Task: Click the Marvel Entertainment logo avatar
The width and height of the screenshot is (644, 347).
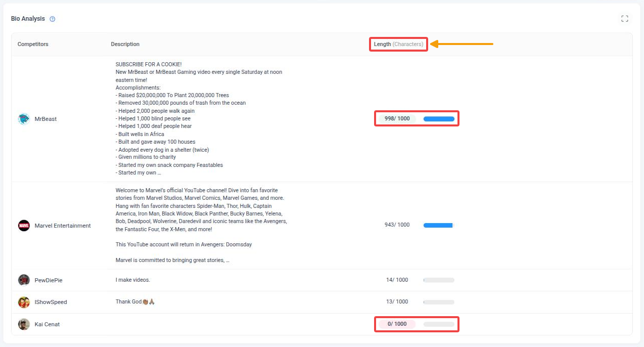Action: [x=24, y=226]
